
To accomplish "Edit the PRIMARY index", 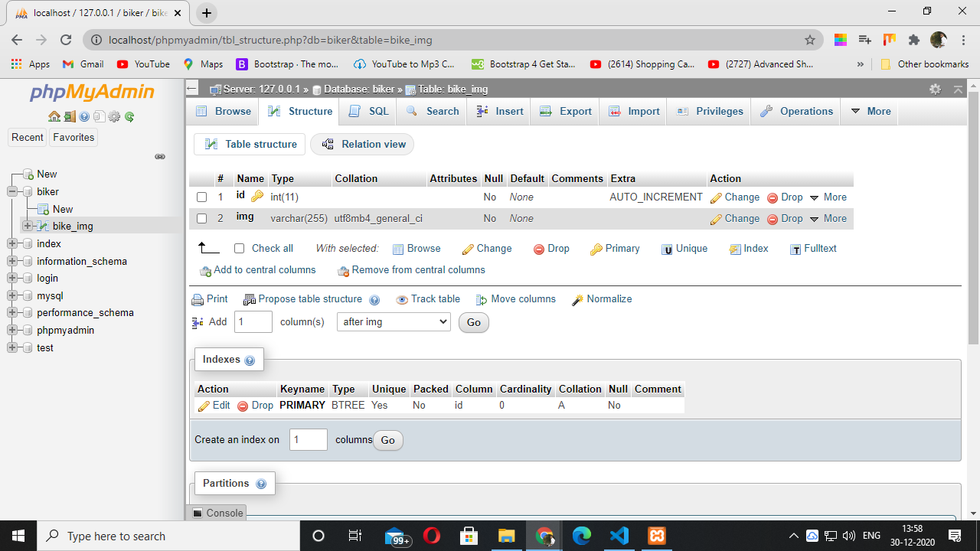I will [214, 406].
